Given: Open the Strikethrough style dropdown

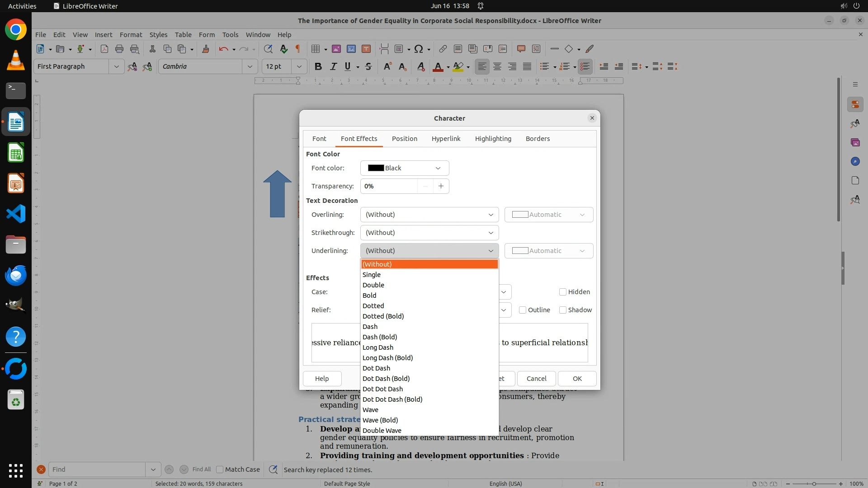Looking at the screenshot, I should tap(429, 233).
